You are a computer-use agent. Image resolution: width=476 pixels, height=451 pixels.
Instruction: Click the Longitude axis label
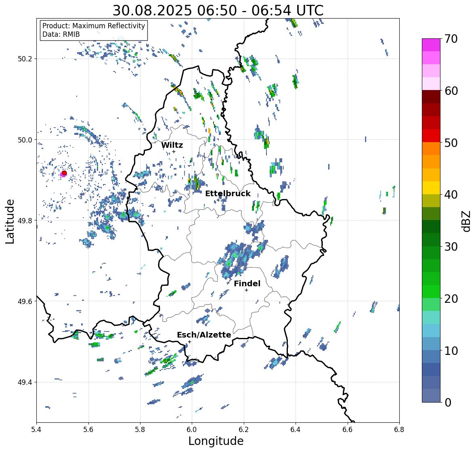(x=216, y=441)
